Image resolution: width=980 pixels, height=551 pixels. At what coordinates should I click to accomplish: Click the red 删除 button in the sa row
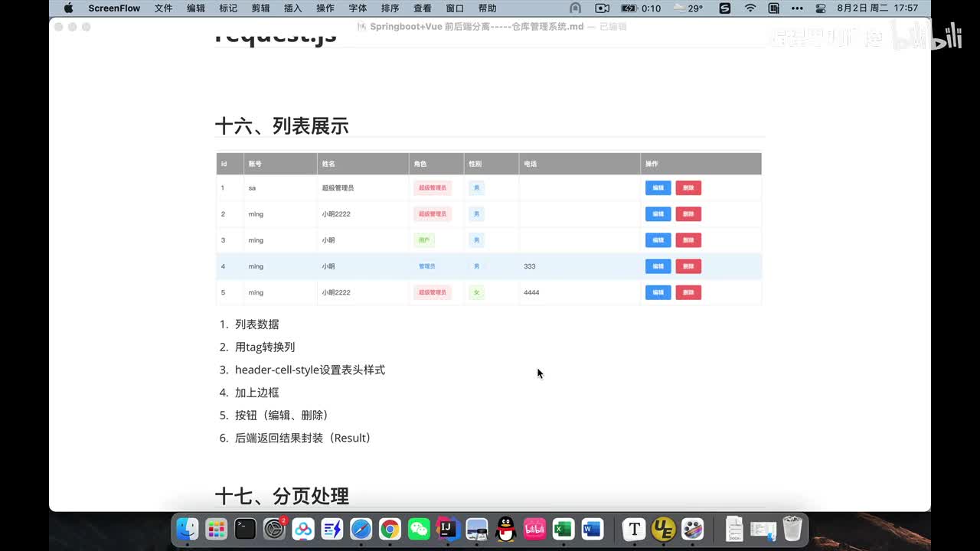pos(688,187)
